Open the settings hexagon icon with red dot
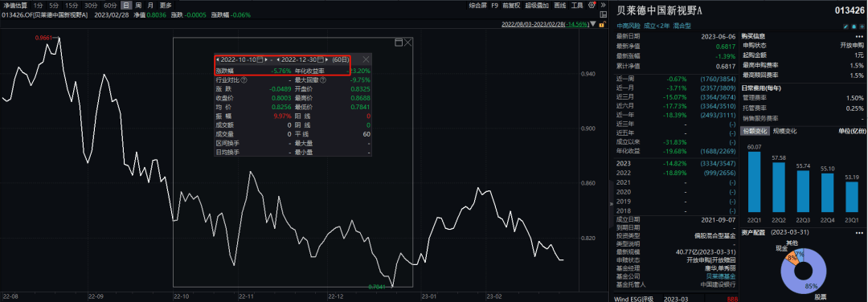This screenshot has width=868, height=302. point(592,5)
